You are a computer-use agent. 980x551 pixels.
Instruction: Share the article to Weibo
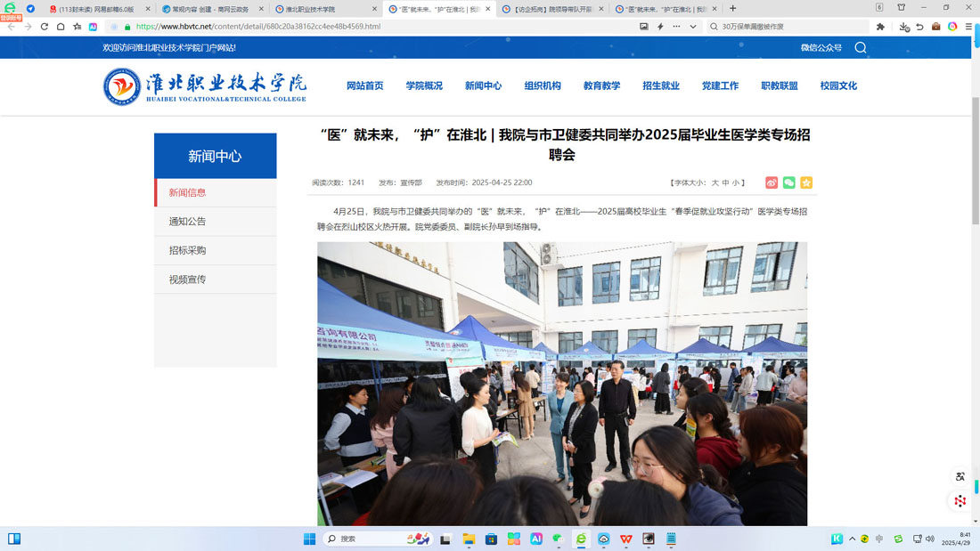click(x=772, y=182)
